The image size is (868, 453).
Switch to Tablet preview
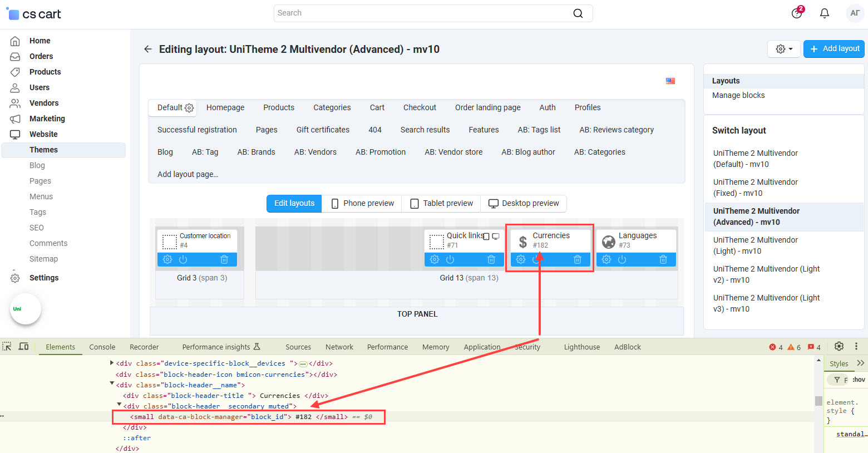coord(442,203)
